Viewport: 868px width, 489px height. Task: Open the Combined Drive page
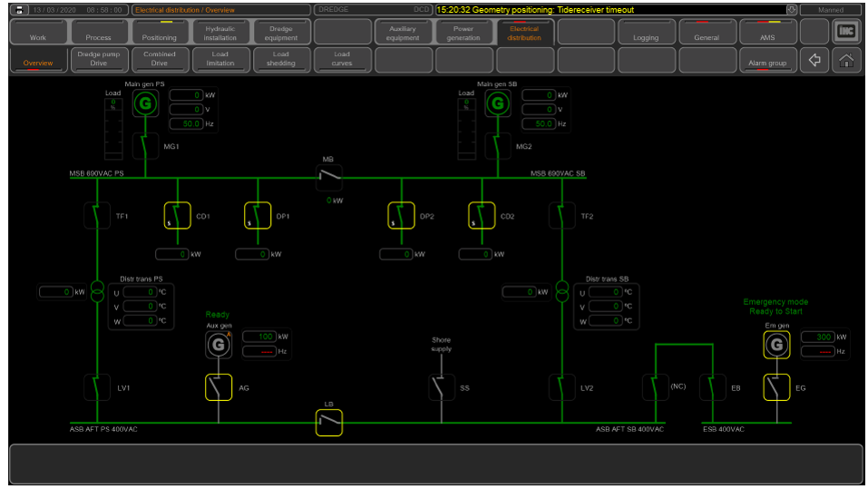(x=160, y=60)
